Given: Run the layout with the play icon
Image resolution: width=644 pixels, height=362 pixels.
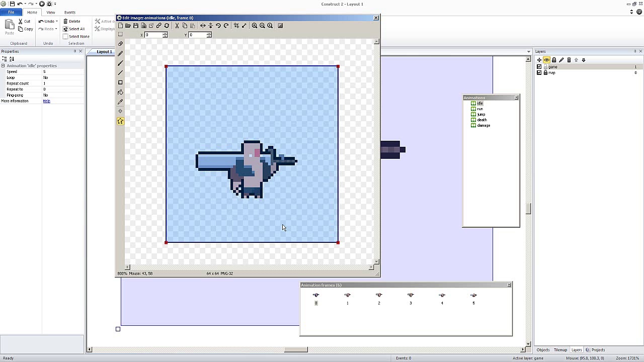Looking at the screenshot, I should (x=42, y=4).
